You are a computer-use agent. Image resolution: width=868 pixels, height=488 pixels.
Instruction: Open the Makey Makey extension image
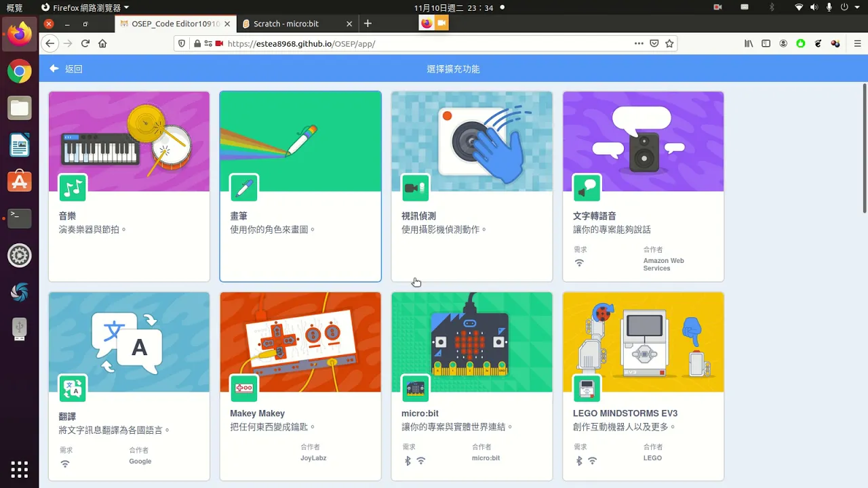coord(300,342)
